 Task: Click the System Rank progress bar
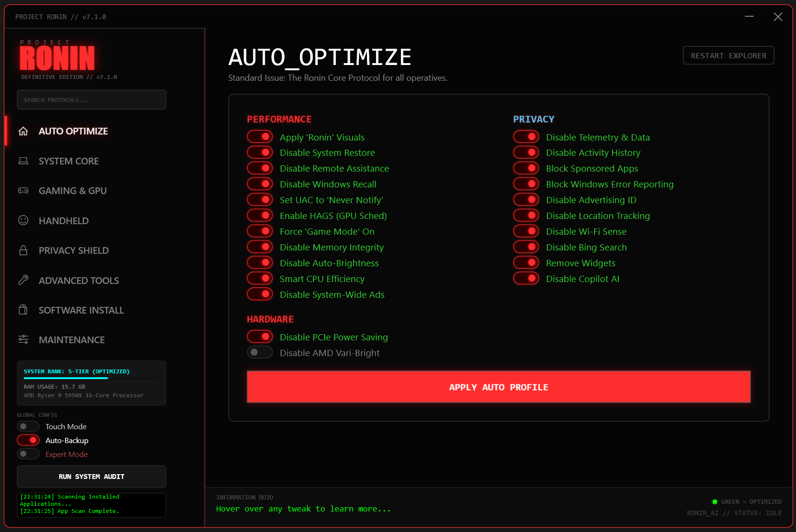pos(91,378)
